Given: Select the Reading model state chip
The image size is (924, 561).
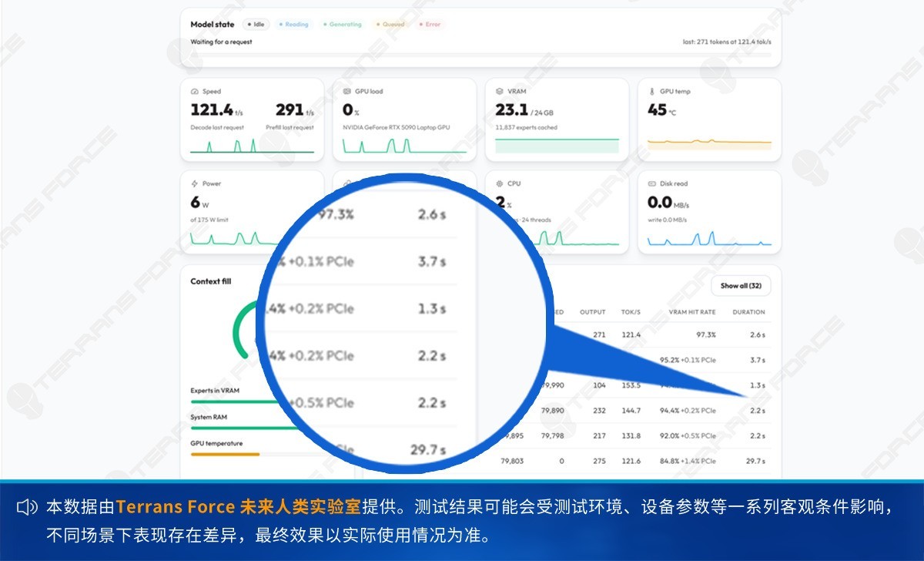Looking at the screenshot, I should pyautogui.click(x=294, y=25).
